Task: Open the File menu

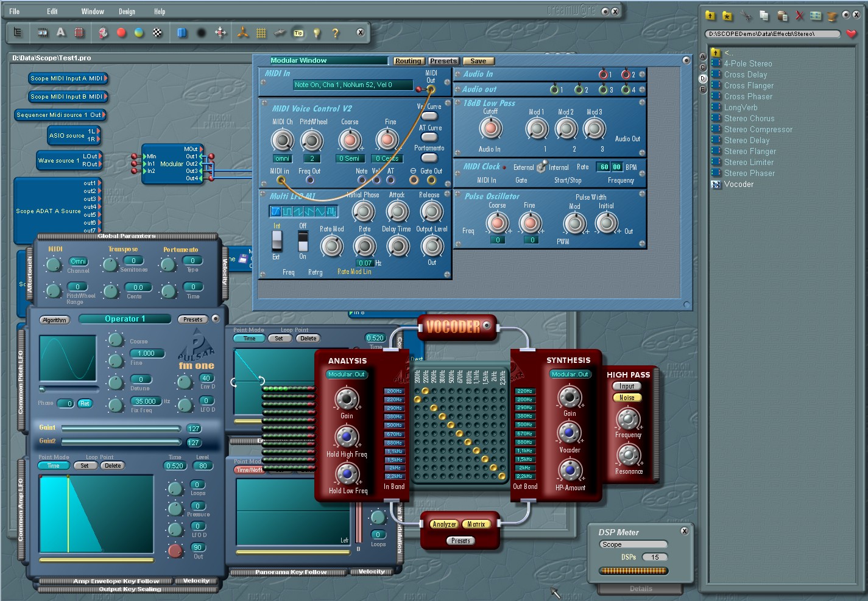Action: click(x=15, y=12)
